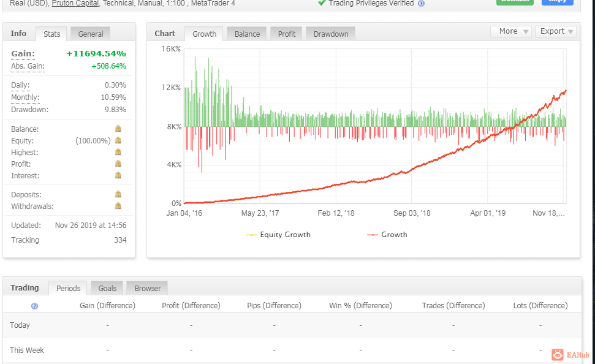Click the lock icon beside Profit row
Screen dimensions: 595x364
click(x=118, y=164)
